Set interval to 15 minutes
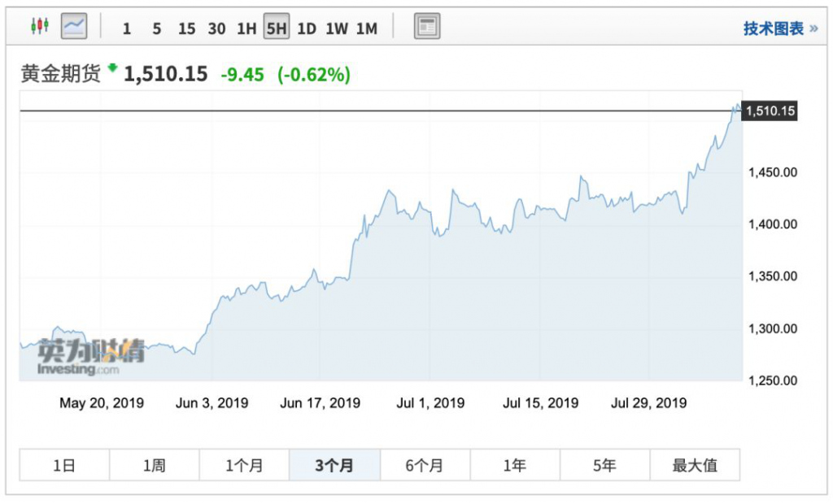The image size is (833, 504). (x=186, y=28)
